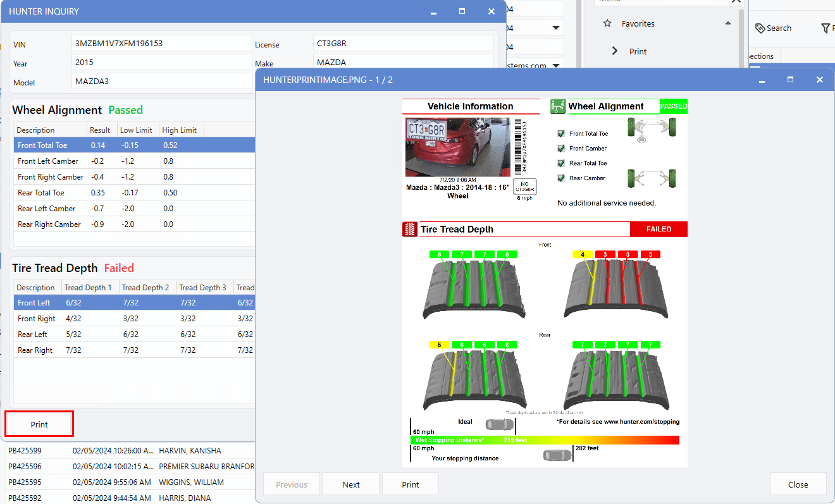The height and width of the screenshot is (504, 835).
Task: Select the PB425599 HARVIN, KANISHA row
Action: coord(130,451)
